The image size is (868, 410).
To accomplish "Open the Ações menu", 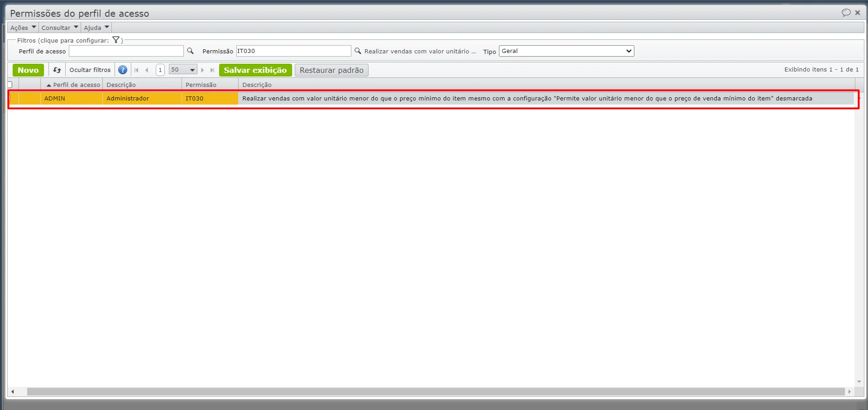I will (x=23, y=28).
